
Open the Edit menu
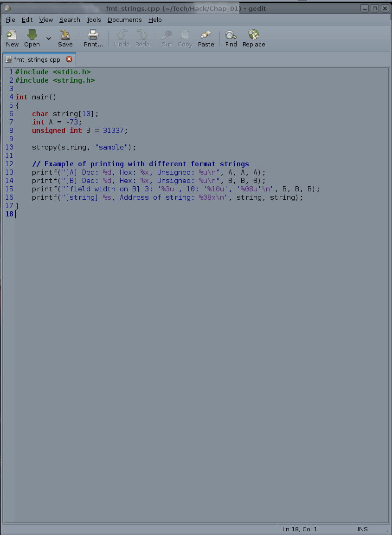tap(27, 20)
